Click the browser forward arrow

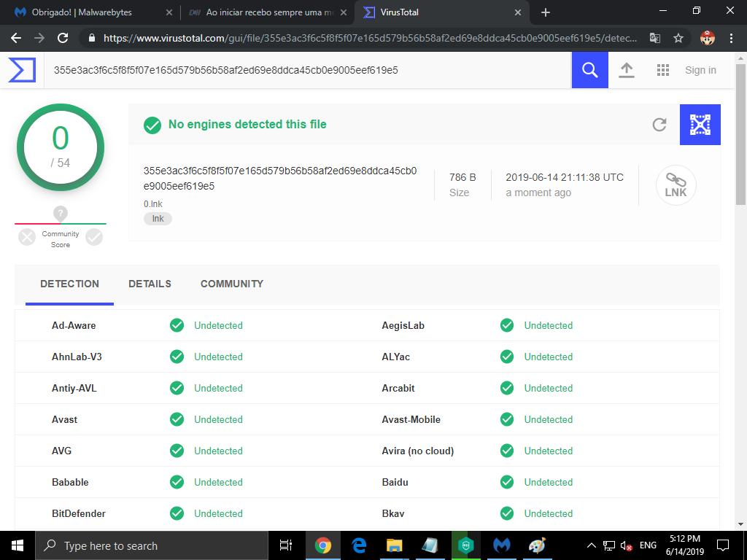click(x=39, y=38)
